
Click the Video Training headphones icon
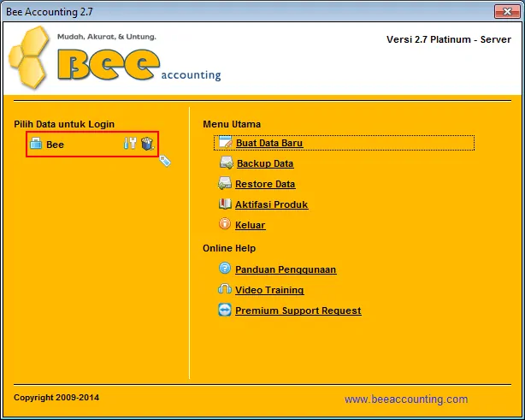click(225, 289)
